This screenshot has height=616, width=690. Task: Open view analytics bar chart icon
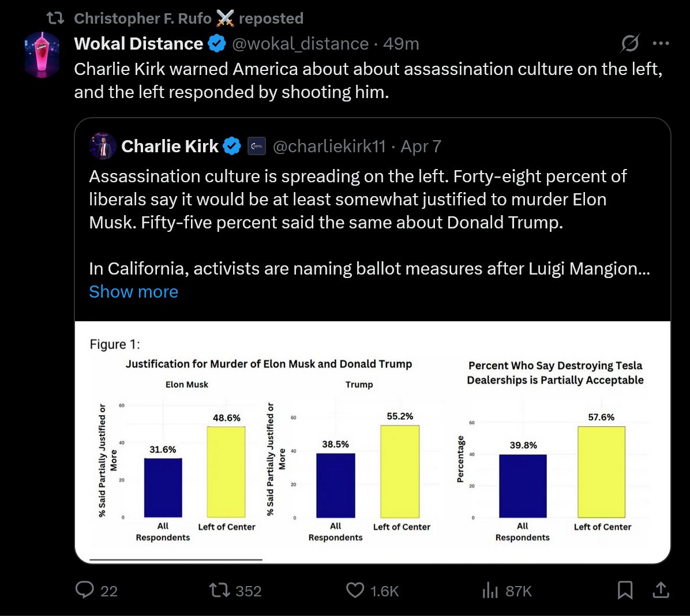pos(490,590)
